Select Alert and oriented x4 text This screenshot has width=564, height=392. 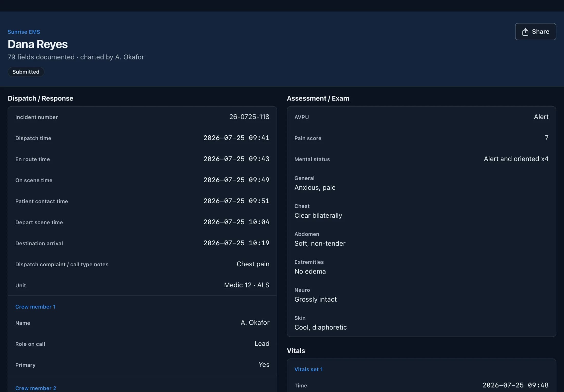coord(516,159)
